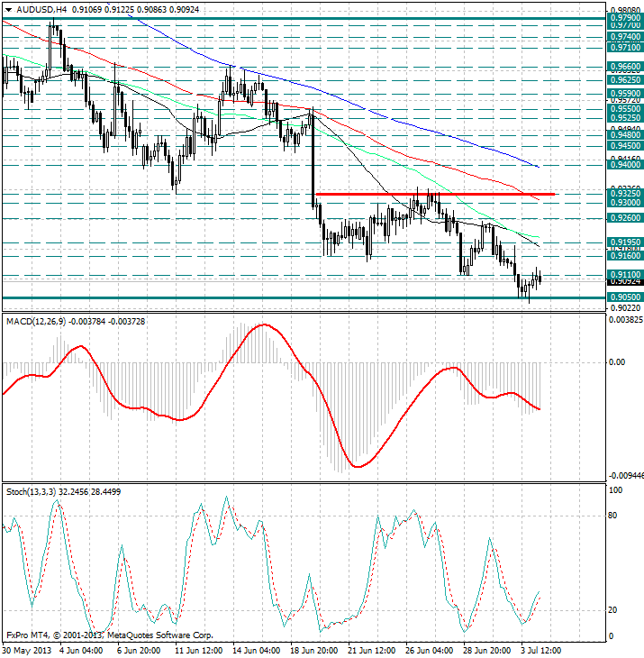Viewport: 644px width, 658px height.
Task: Click the 0.93250 price level label
Action: (625, 194)
